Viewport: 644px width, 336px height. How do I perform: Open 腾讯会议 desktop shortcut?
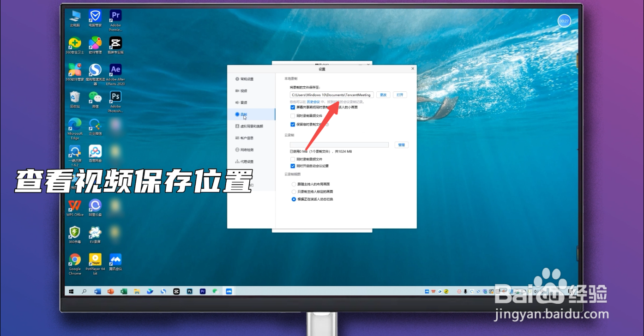[115, 262]
